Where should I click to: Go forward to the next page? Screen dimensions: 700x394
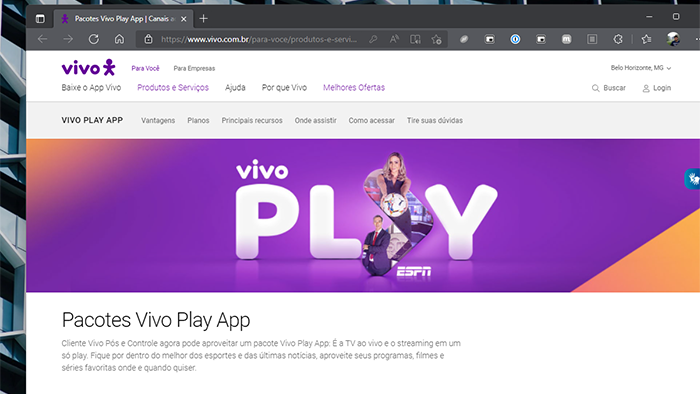point(68,39)
